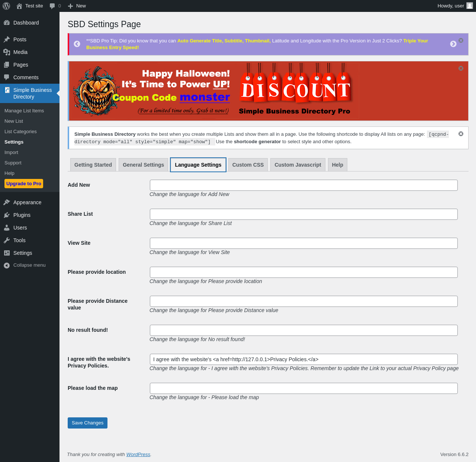Focus Please provide location field

[x=304, y=272]
